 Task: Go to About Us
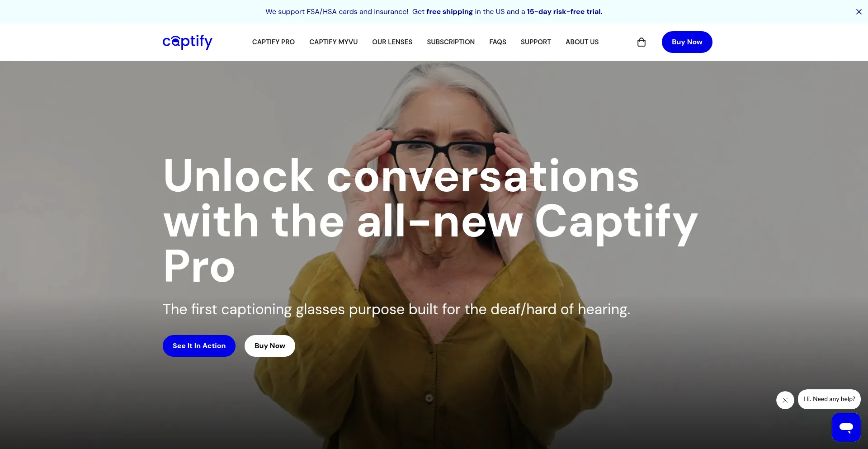[x=582, y=42]
